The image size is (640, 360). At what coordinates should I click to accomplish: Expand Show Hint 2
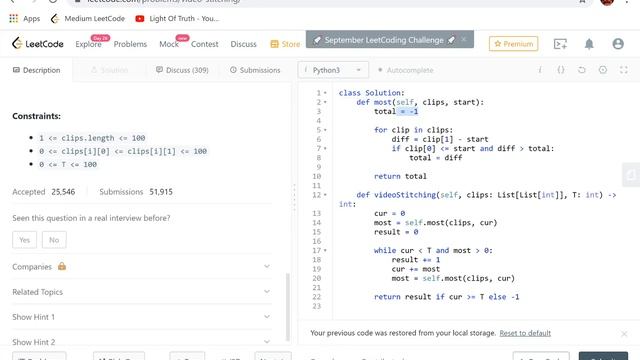coord(142,342)
